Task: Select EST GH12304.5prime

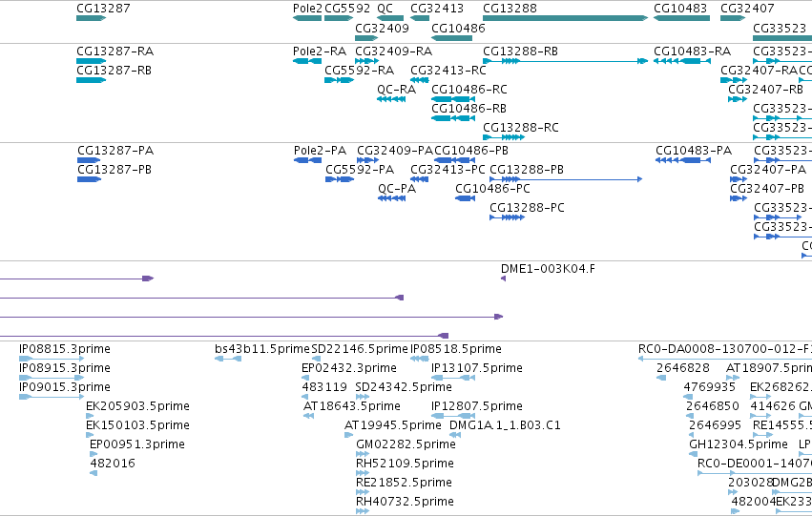Action: (693, 454)
